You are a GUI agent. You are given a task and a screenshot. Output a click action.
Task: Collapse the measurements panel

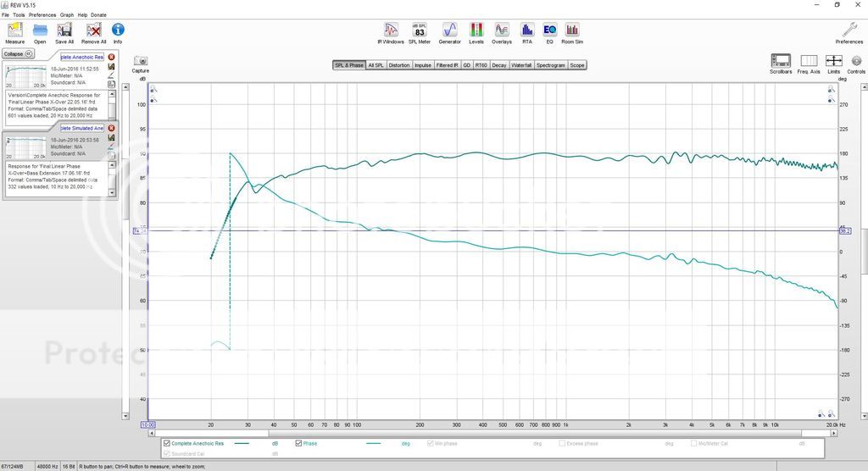click(18, 53)
